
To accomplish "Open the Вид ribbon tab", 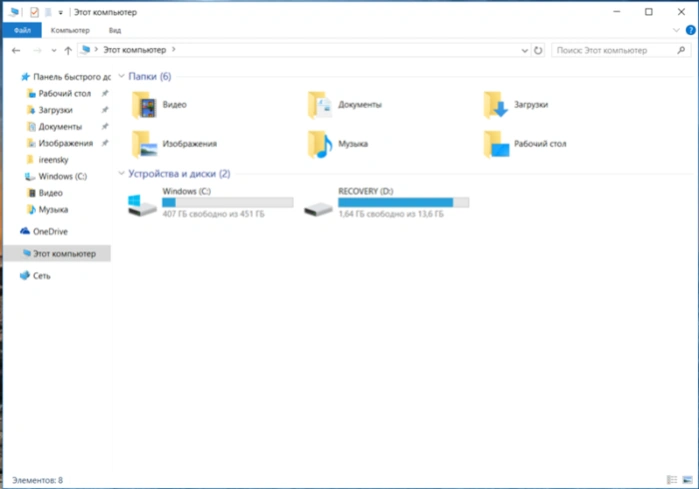I will click(x=115, y=30).
